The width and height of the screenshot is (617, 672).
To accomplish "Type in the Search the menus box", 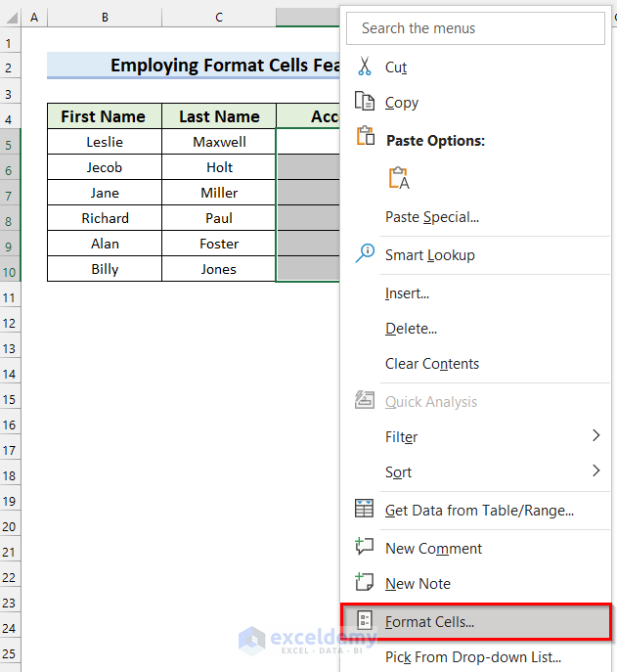I will [476, 28].
